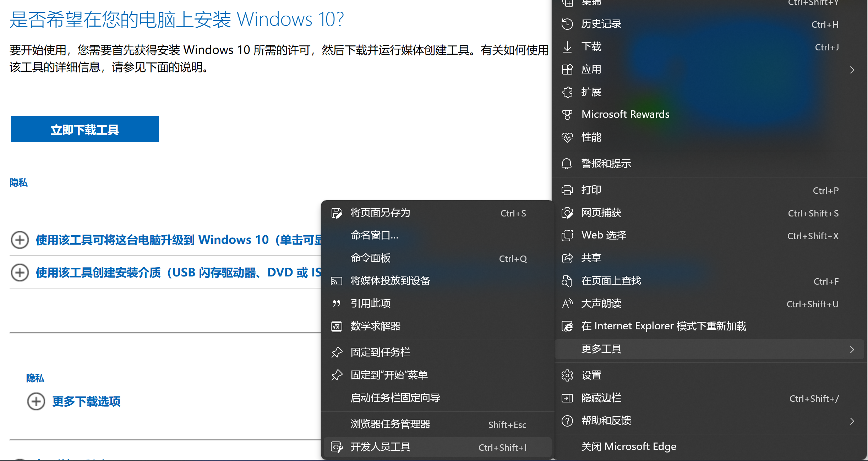Image resolution: width=868 pixels, height=461 pixels.
Task: Select 打印 menu entry
Action: [x=591, y=190]
